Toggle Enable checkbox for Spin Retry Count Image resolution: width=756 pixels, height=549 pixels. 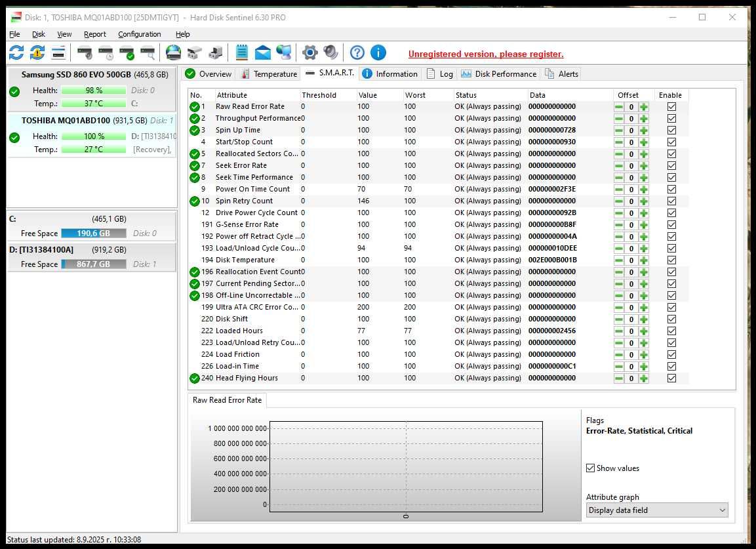coord(671,201)
